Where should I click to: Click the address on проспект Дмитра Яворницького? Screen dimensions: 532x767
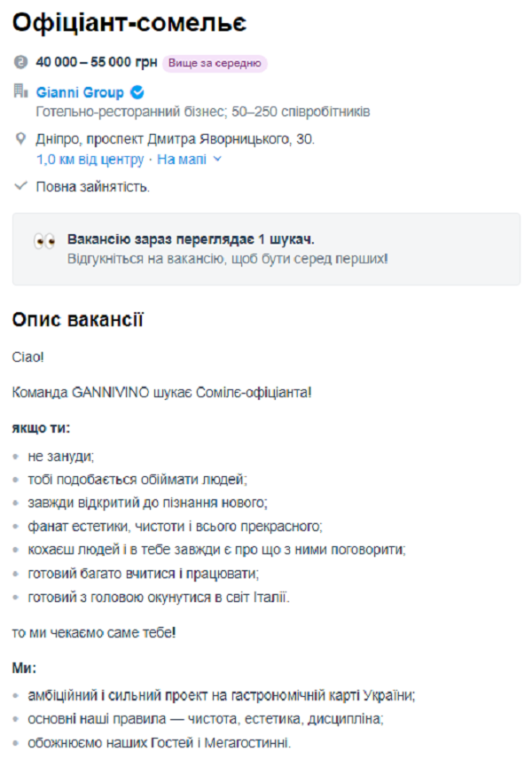(175, 139)
